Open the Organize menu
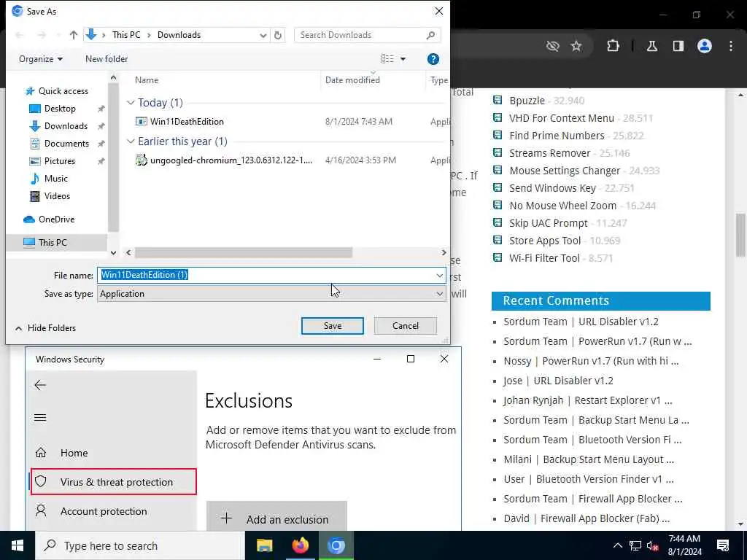 click(41, 59)
